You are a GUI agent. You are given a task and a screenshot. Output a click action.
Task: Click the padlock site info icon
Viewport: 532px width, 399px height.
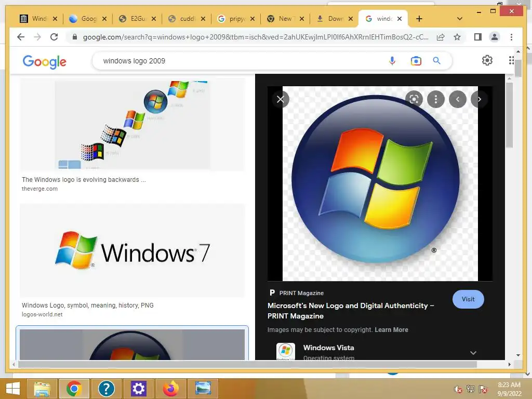point(75,37)
